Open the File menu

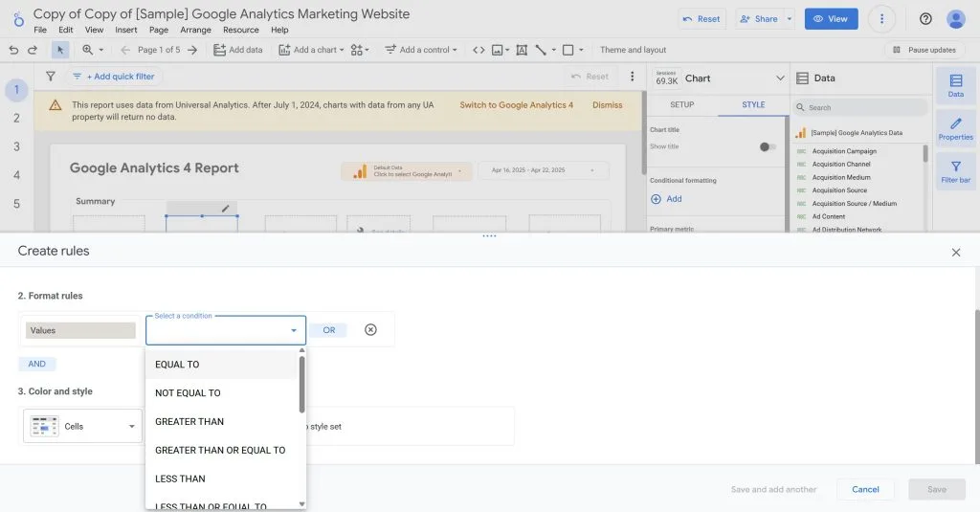coord(40,30)
